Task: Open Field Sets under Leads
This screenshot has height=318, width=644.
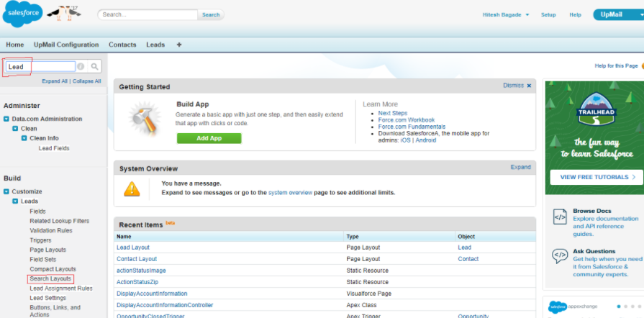Action: tap(42, 260)
